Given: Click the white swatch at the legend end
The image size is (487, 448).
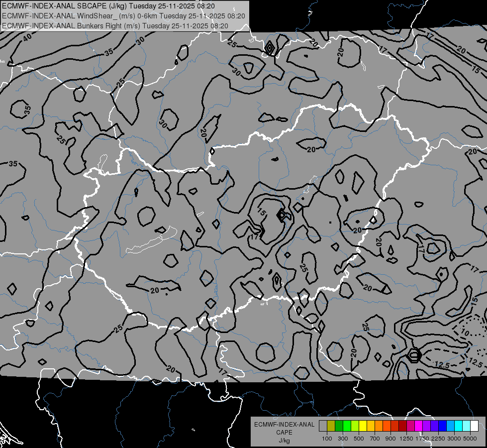Looking at the screenshot, I should (x=475, y=426).
